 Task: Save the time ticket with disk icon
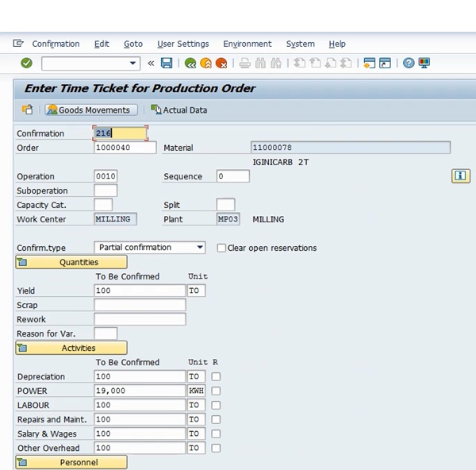click(167, 64)
